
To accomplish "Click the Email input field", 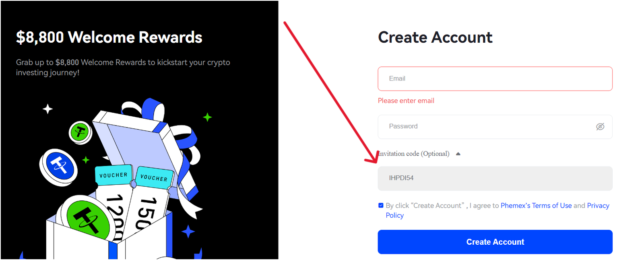I will (x=495, y=79).
